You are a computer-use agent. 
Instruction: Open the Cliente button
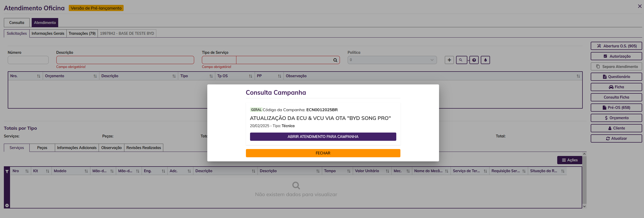pyautogui.click(x=616, y=128)
